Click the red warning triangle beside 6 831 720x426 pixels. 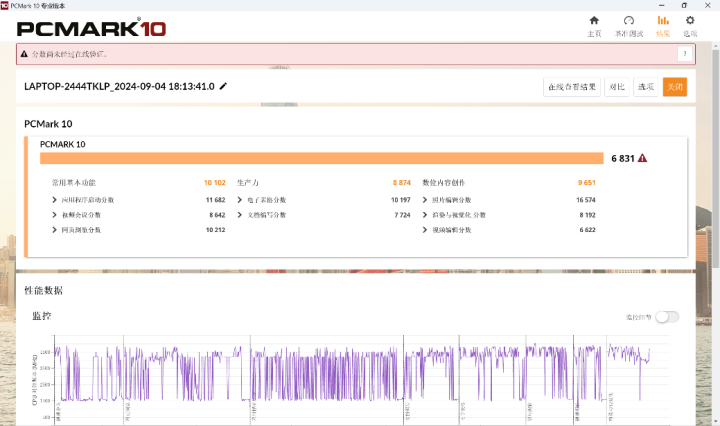pos(642,158)
